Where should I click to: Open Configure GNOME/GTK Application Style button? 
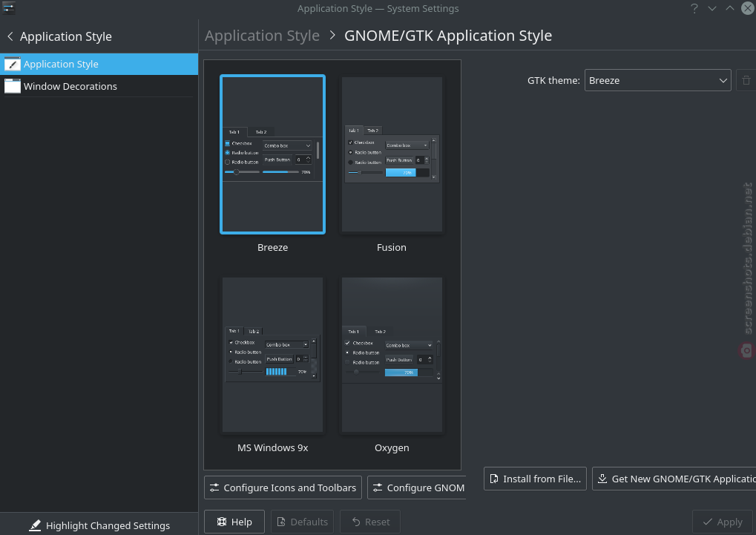(x=417, y=488)
